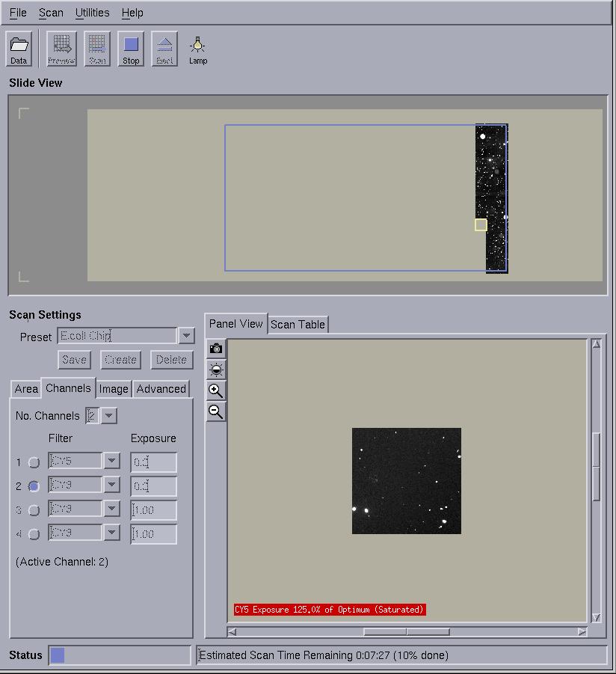The image size is (616, 674).
Task: Open the Utilities menu
Action: (92, 13)
